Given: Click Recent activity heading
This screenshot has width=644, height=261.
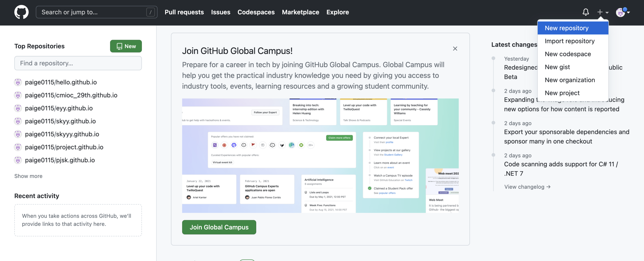Looking at the screenshot, I should click(x=37, y=196).
